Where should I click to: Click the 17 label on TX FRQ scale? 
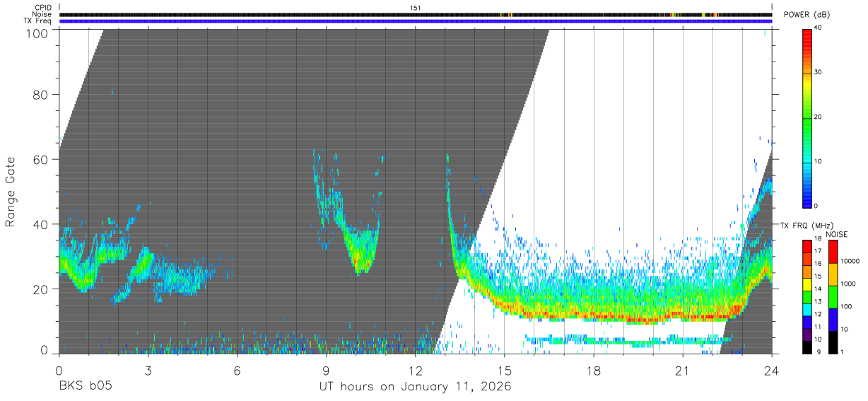point(817,250)
